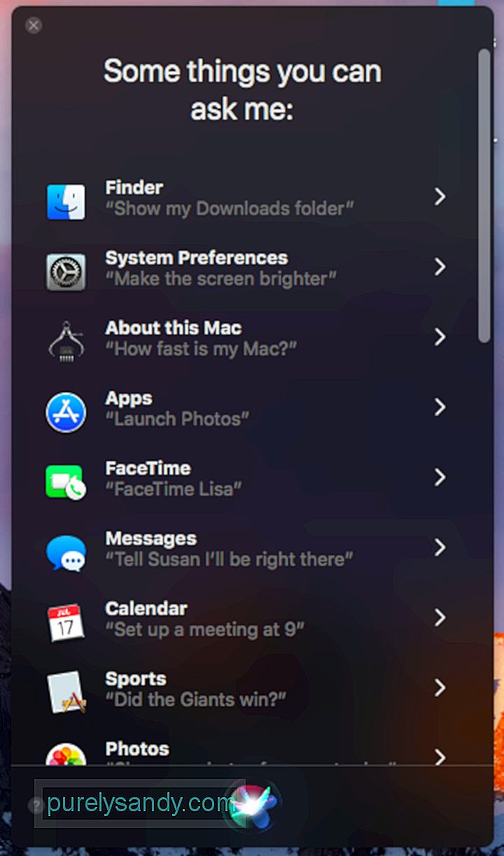
Task: Expand the About this Mac chevron
Action: [440, 337]
